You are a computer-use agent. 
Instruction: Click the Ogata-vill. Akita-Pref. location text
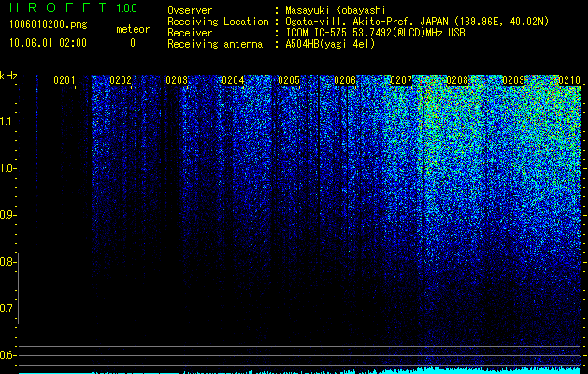417,22
